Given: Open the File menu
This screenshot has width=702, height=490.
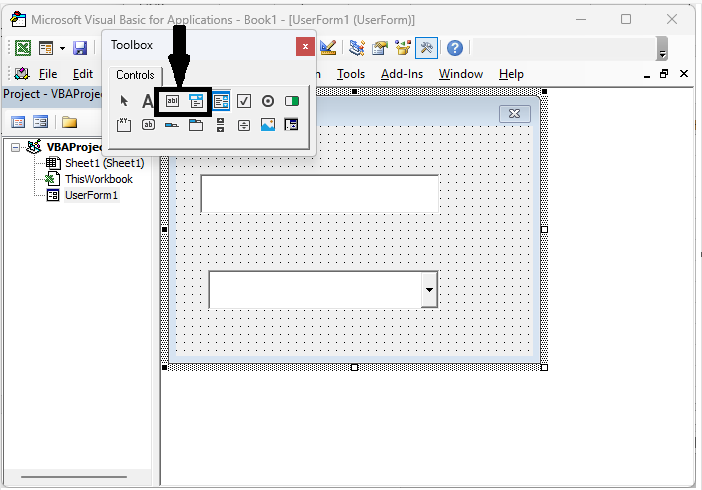Looking at the screenshot, I should coord(48,74).
